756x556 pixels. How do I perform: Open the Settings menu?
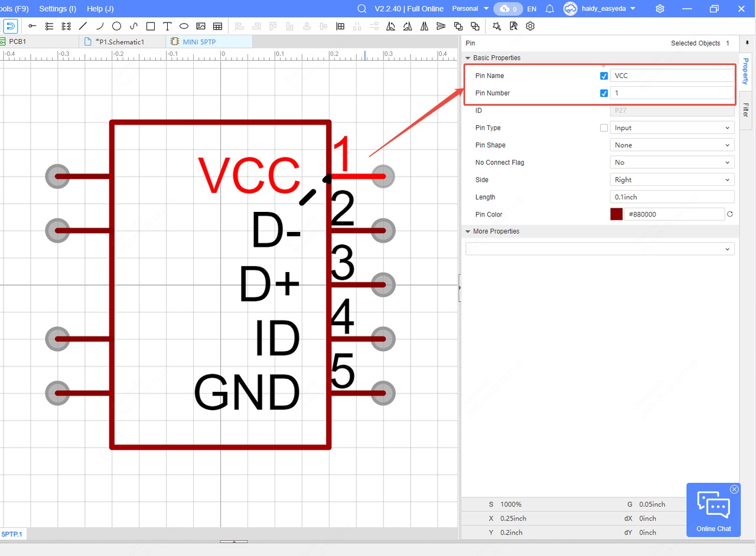tap(57, 9)
